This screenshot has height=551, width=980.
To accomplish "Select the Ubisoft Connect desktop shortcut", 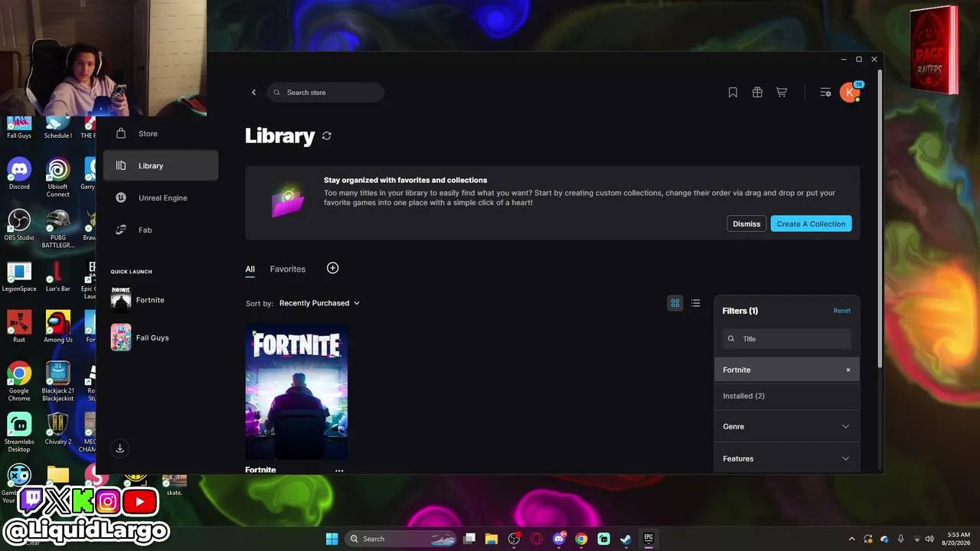I will pos(57,178).
